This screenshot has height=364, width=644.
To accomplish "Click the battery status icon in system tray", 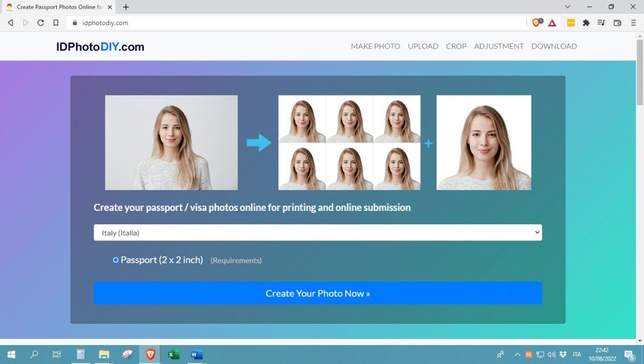I will coord(528,354).
